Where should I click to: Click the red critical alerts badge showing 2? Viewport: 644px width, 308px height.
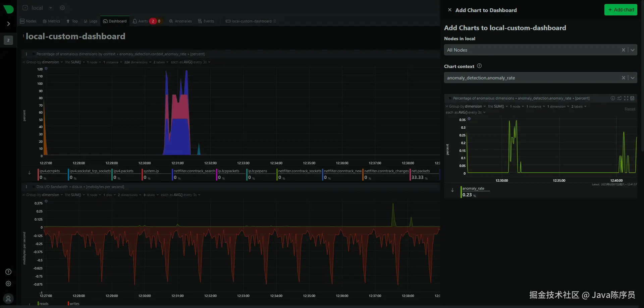(153, 21)
